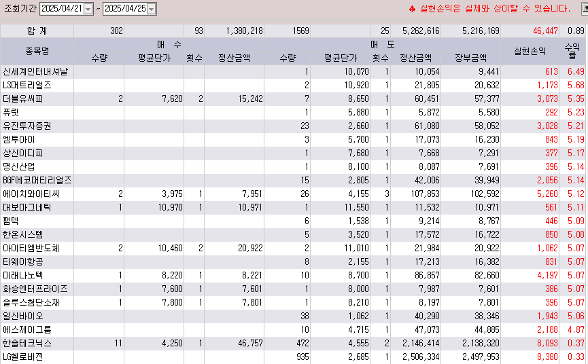
Task: Click the 2,146,414 sell amount for 한솔테크닉스
Action: 421,344
